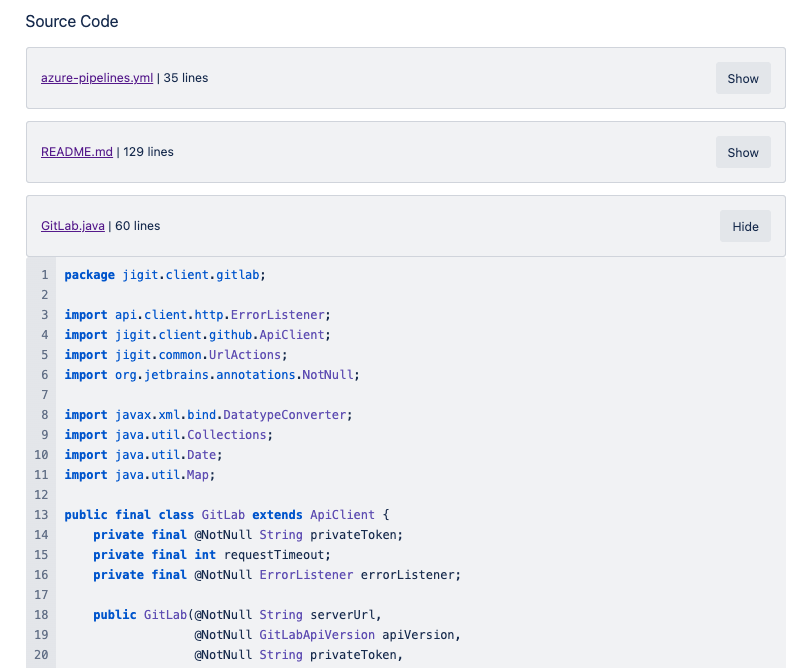Show the azure-pipelines.yml source code
The height and width of the screenshot is (668, 809).
742,78
